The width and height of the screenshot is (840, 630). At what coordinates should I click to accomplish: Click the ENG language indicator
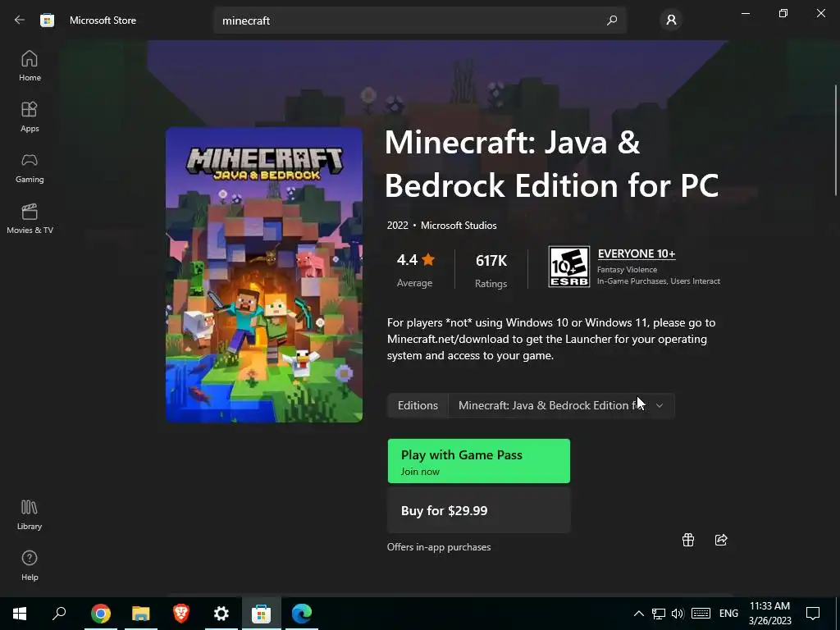pos(728,614)
